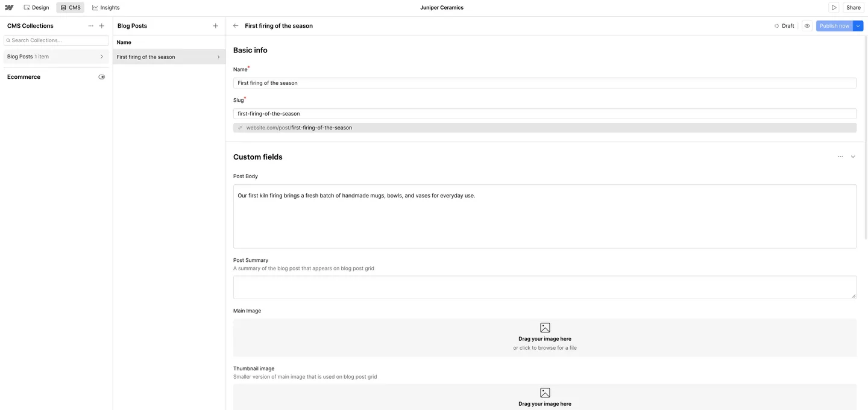Click into the Post Summary textarea
Image resolution: width=868 pixels, height=410 pixels.
click(544, 287)
